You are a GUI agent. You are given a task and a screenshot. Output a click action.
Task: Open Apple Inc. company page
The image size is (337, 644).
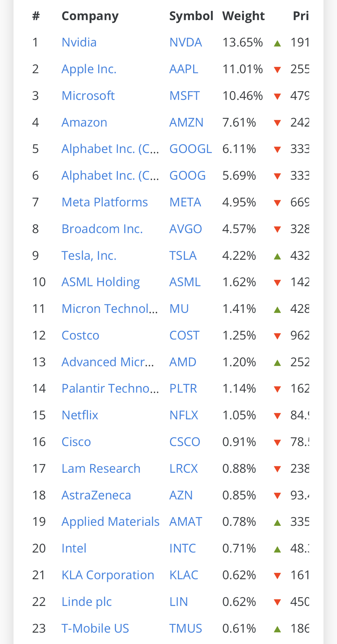89,69
